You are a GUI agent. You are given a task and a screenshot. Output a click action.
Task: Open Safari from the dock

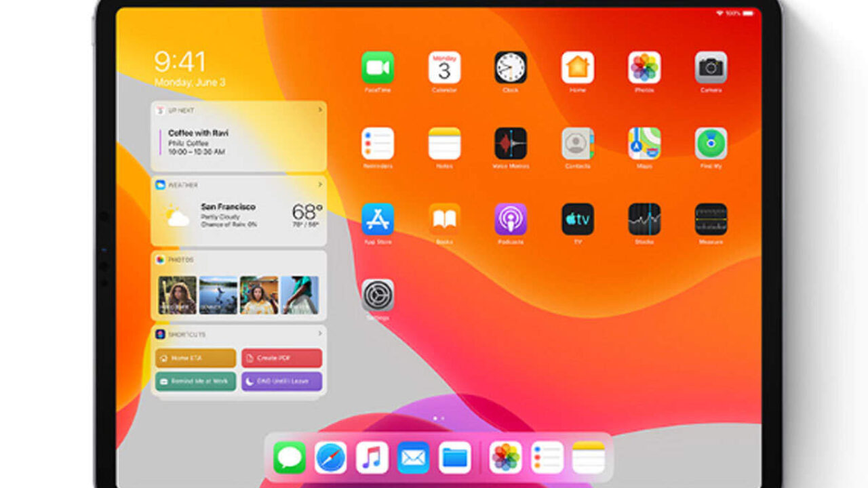coord(330,458)
